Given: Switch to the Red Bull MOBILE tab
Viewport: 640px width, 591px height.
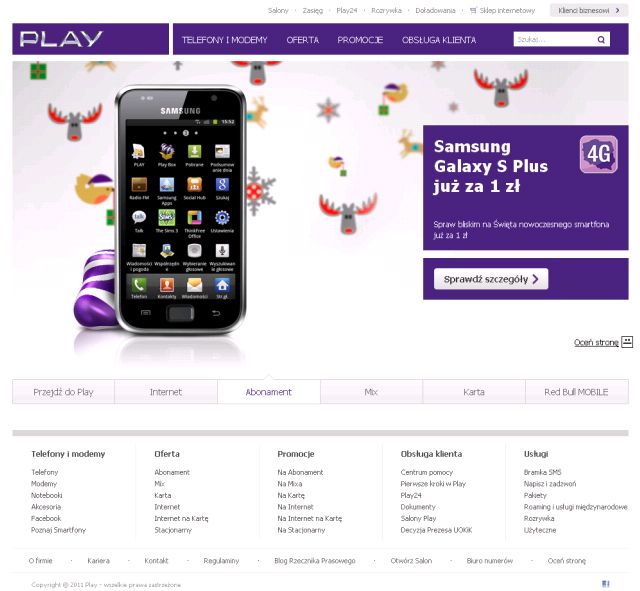Looking at the screenshot, I should click(x=576, y=392).
